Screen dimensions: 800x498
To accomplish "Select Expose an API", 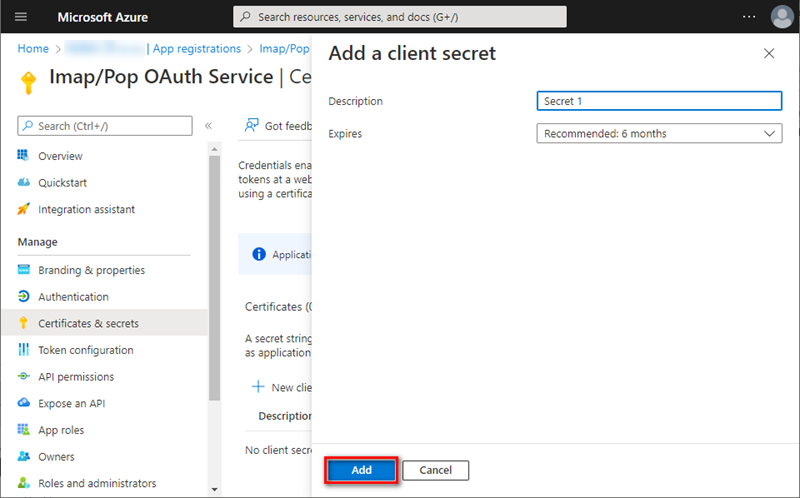I will tap(71, 404).
